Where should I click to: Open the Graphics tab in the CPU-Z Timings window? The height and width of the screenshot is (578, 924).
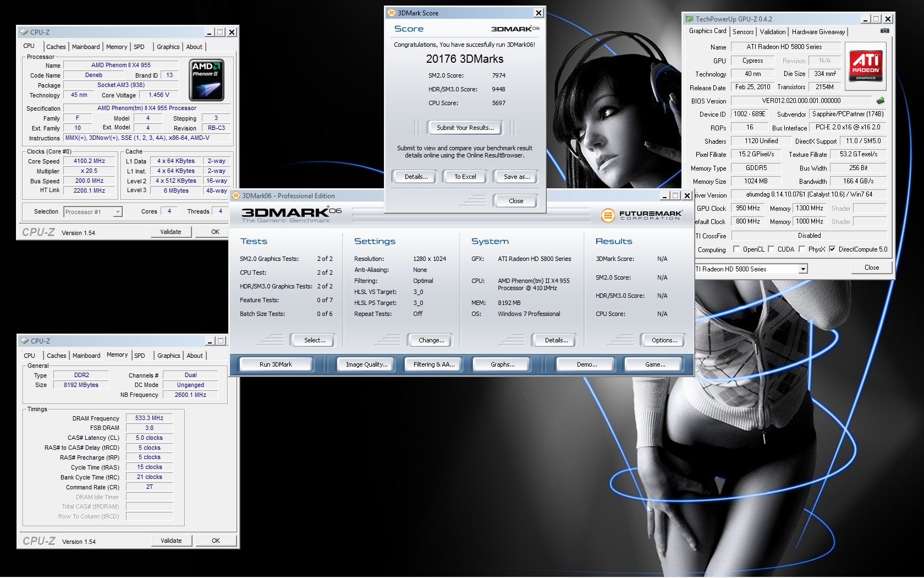tap(169, 356)
